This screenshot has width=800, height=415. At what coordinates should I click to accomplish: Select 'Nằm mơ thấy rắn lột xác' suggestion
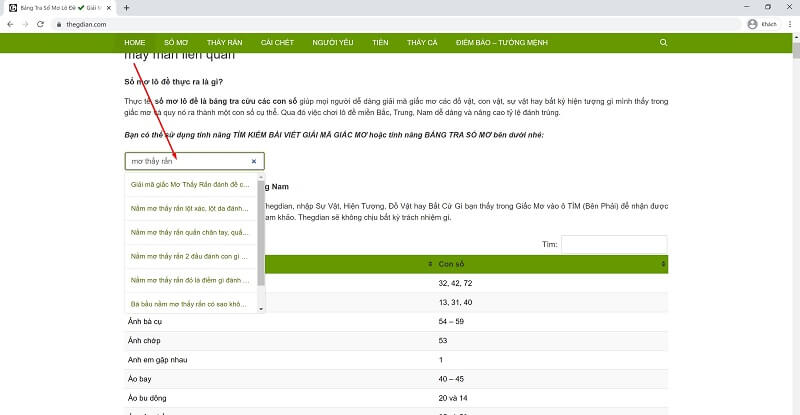pos(189,208)
